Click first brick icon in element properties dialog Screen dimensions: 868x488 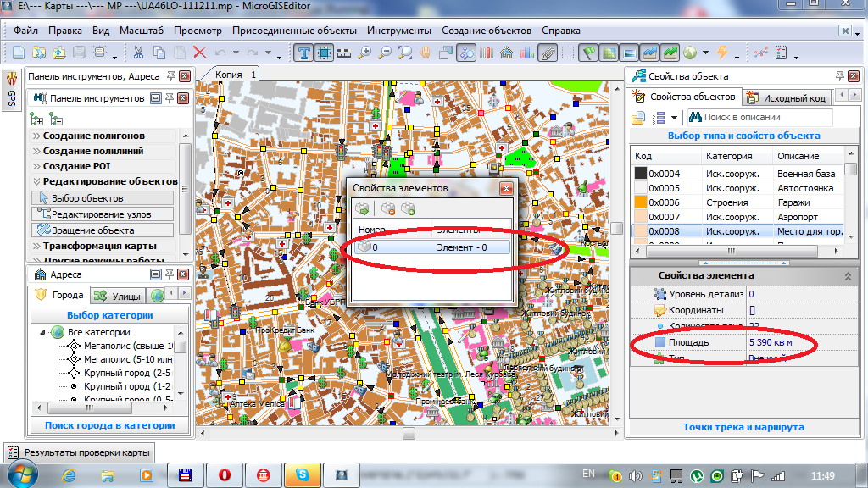362,208
